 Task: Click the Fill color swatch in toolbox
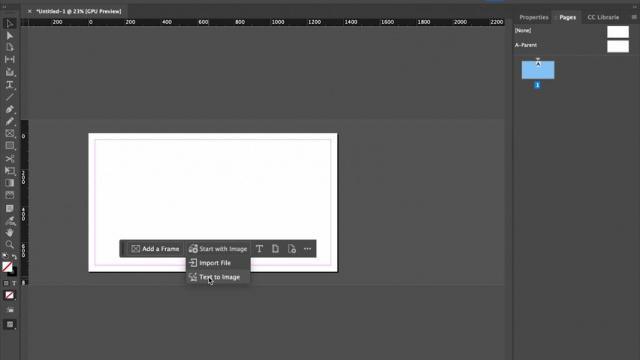coord(7,267)
